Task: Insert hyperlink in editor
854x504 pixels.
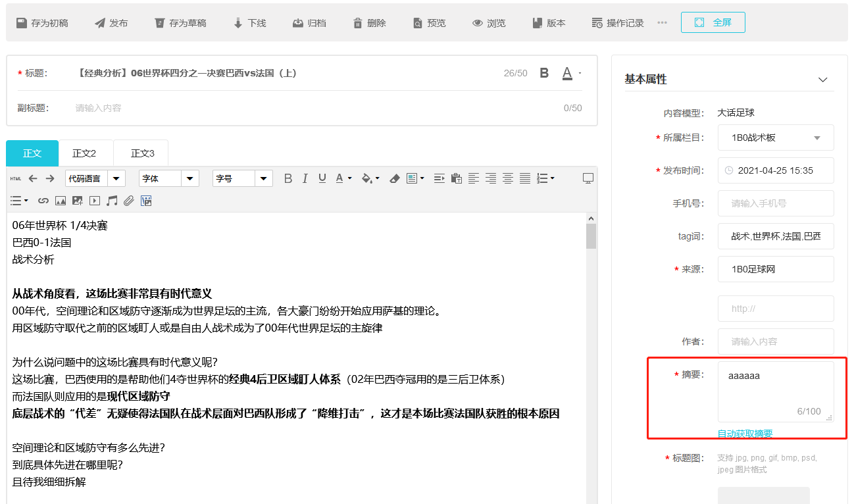Action: coord(43,200)
